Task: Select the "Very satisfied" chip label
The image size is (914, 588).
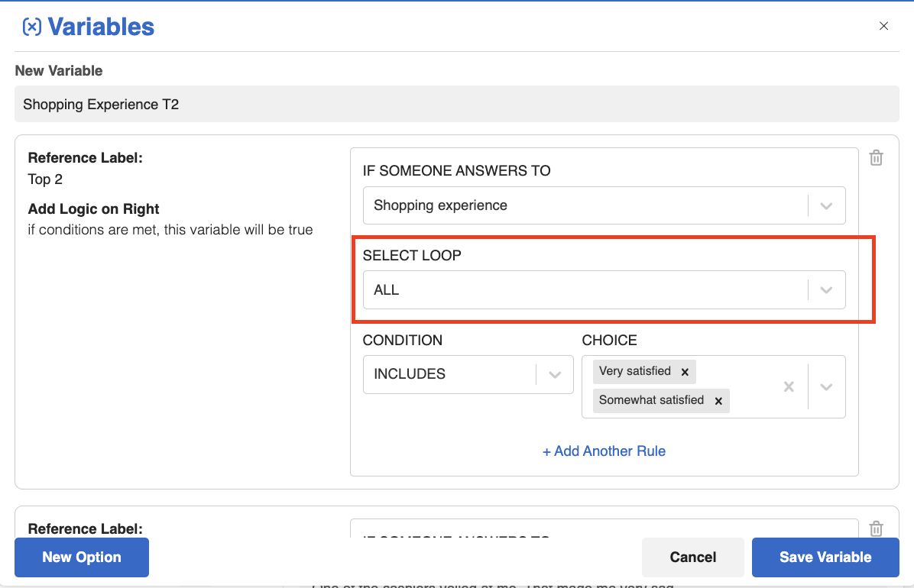Action: click(x=634, y=371)
